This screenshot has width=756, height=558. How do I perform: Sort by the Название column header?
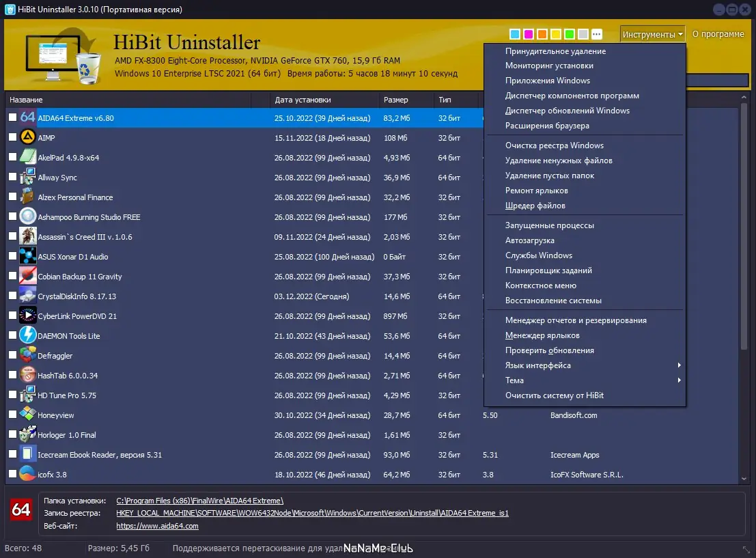130,100
